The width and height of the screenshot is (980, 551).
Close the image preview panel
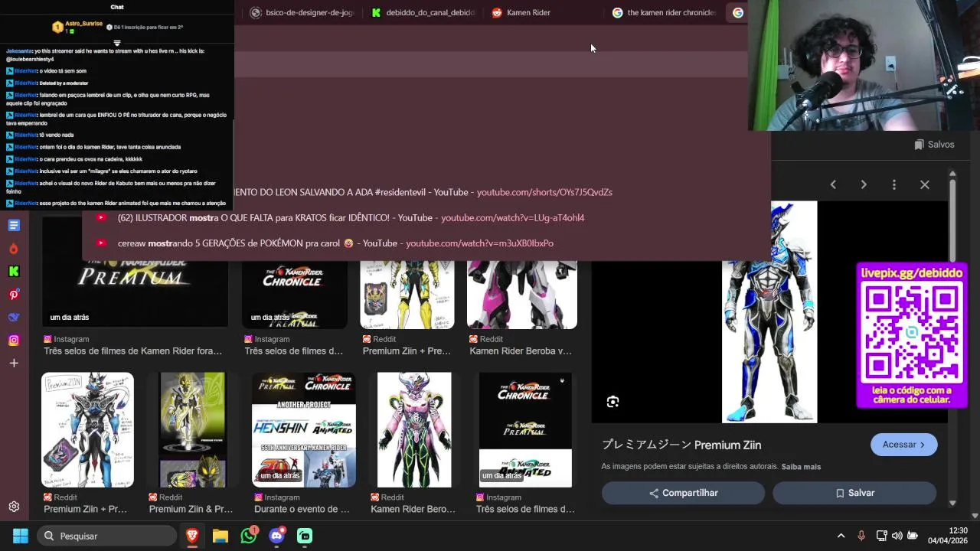tap(925, 184)
